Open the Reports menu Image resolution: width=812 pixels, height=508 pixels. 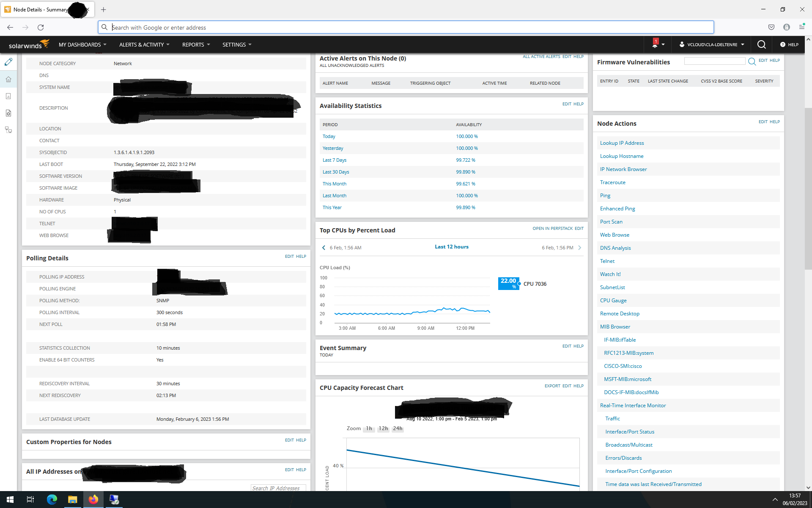tap(196, 44)
